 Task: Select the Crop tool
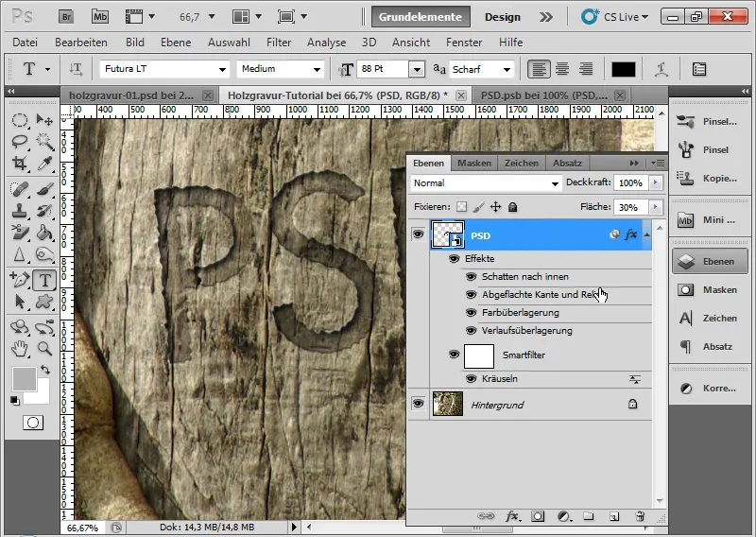(x=19, y=164)
